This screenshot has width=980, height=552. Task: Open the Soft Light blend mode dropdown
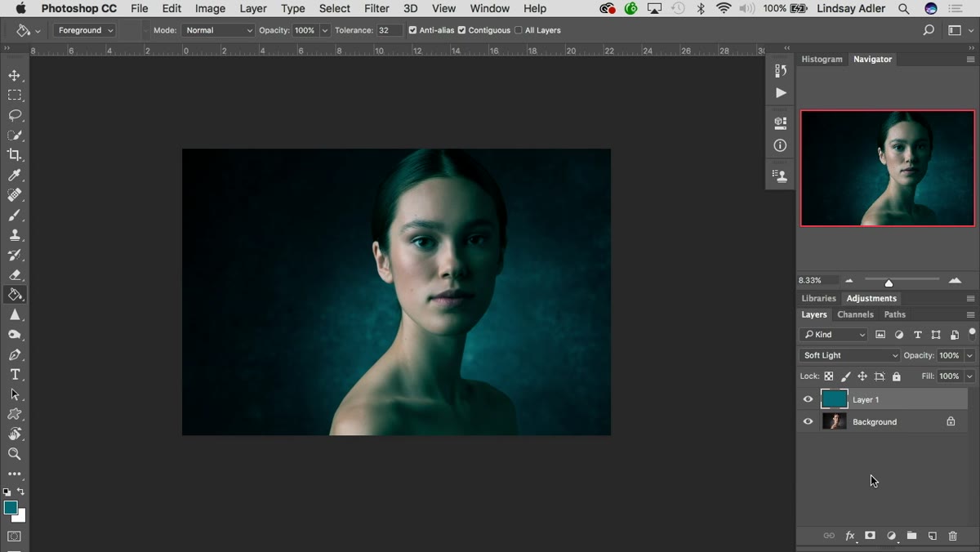(849, 355)
